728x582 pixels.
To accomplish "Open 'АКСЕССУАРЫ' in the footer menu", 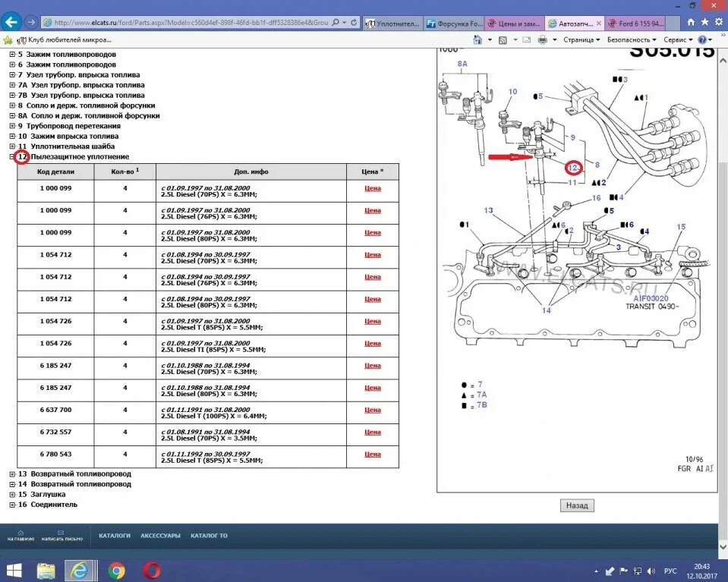I will coord(160,536).
